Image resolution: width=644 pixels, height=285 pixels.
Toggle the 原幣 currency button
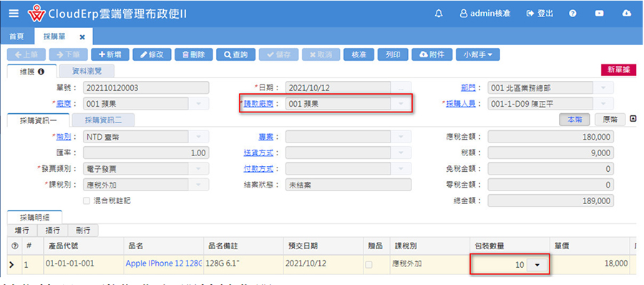610,120
